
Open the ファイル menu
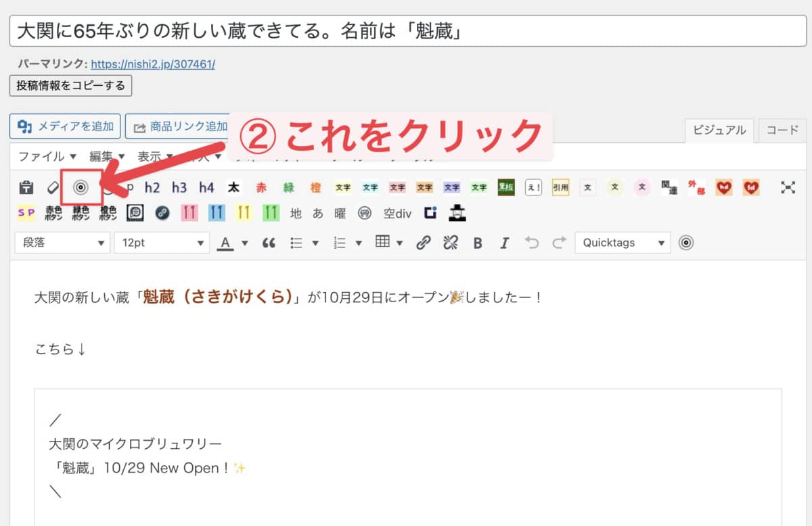(x=47, y=156)
